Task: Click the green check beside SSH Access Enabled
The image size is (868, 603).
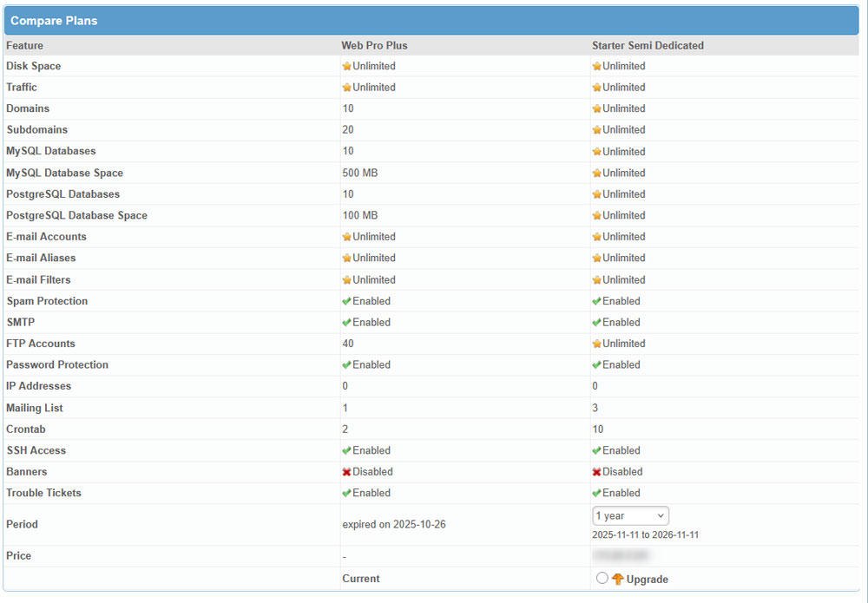Action: click(x=346, y=449)
